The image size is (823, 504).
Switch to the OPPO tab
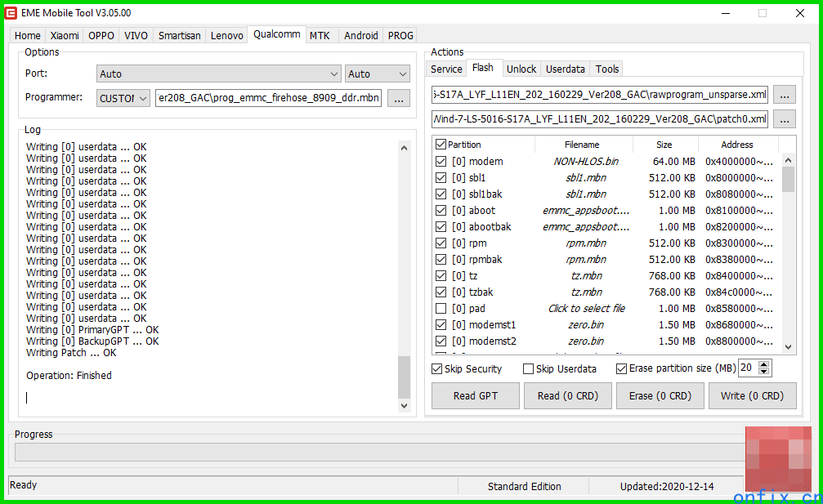101,36
